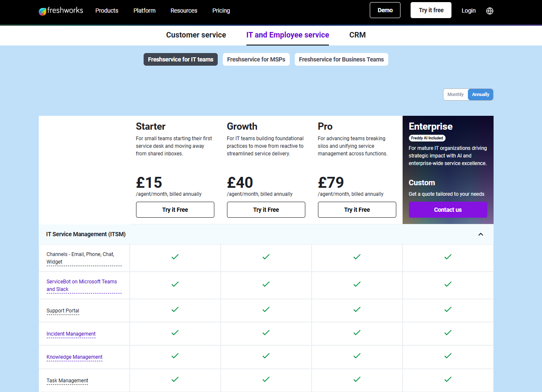Screen dimensions: 542x392
Task: Click the Demo button
Action: point(385,10)
